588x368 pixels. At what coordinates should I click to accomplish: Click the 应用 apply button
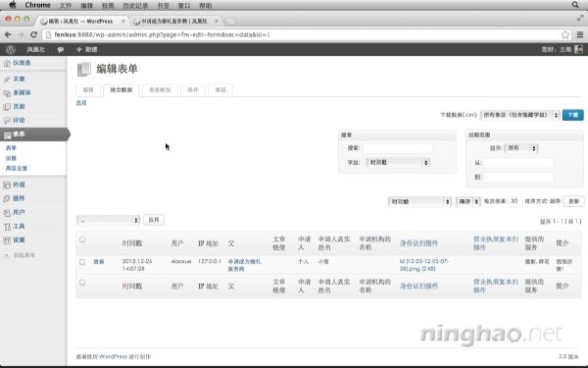point(154,220)
